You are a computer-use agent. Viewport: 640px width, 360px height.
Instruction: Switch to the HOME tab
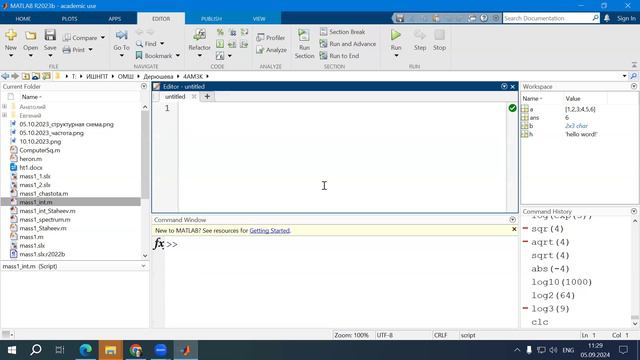[x=23, y=19]
